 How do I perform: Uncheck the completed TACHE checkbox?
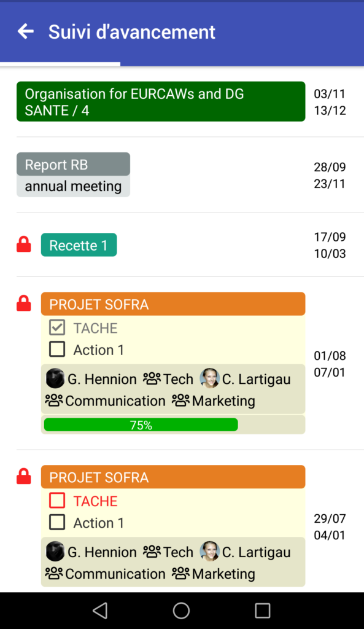(57, 327)
